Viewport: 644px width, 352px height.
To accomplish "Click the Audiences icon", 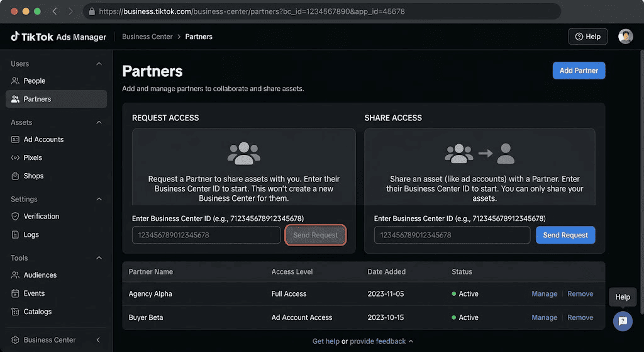I will pos(15,275).
